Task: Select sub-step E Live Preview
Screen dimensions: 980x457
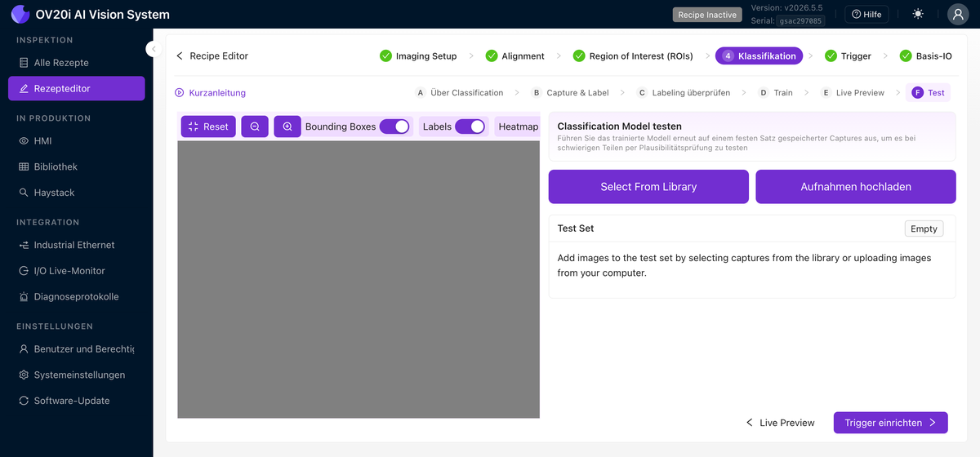Action: click(x=853, y=93)
